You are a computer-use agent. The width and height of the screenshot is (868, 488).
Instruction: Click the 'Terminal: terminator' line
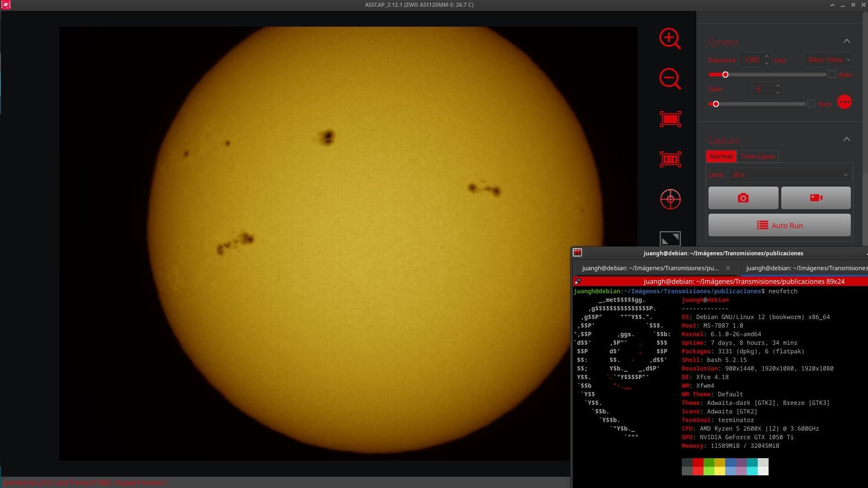(717, 420)
